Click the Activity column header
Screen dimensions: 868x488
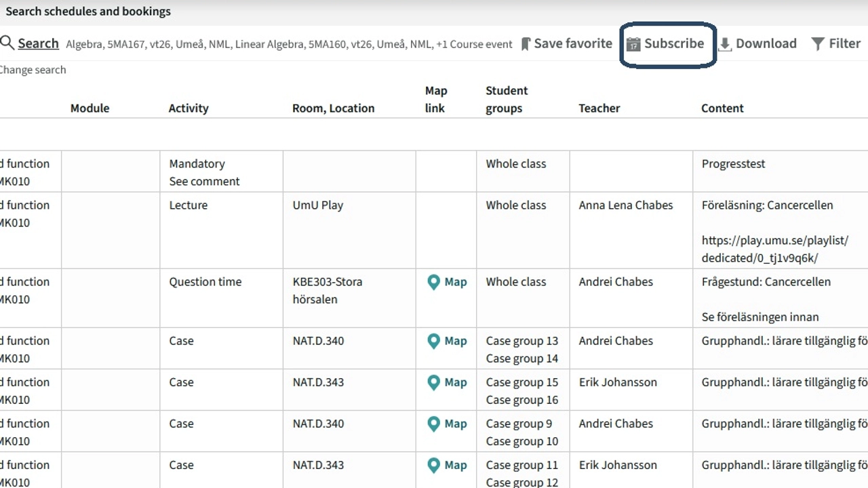[x=189, y=108]
